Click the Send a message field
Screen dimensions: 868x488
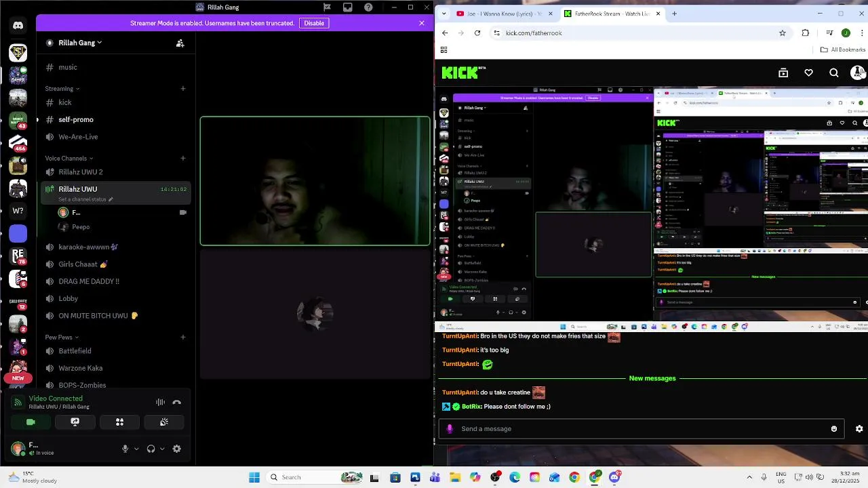click(641, 428)
